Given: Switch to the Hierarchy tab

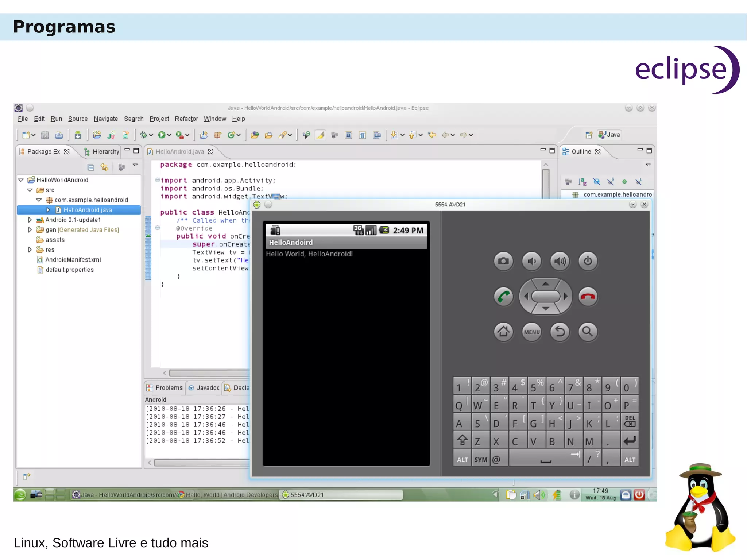Looking at the screenshot, I should [x=101, y=152].
